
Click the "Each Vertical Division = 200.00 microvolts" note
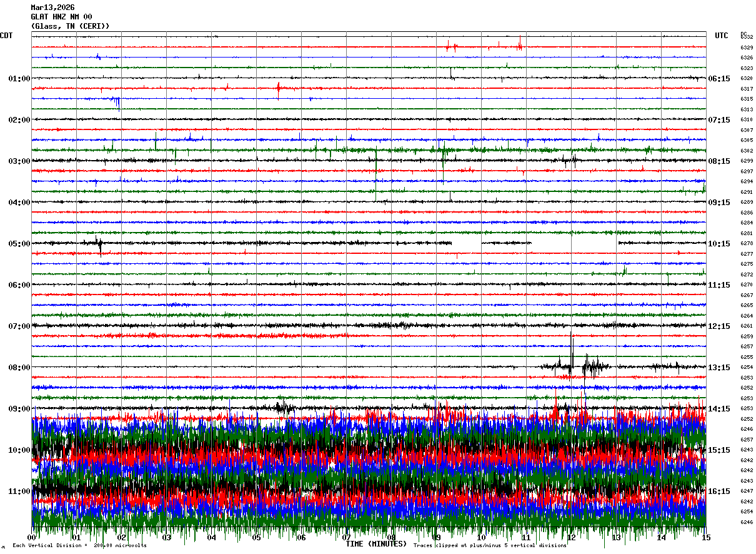(79, 546)
